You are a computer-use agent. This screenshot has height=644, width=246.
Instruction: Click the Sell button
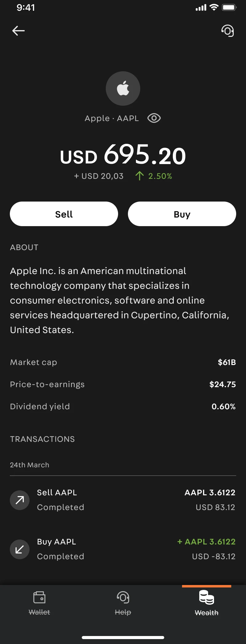click(x=64, y=214)
